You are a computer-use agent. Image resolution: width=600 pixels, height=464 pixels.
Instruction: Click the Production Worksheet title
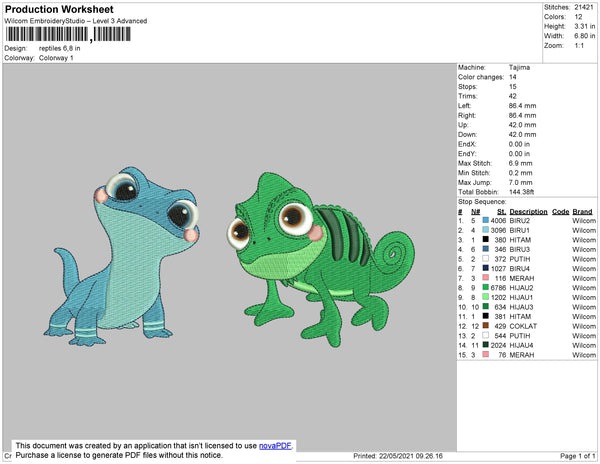[x=59, y=9]
